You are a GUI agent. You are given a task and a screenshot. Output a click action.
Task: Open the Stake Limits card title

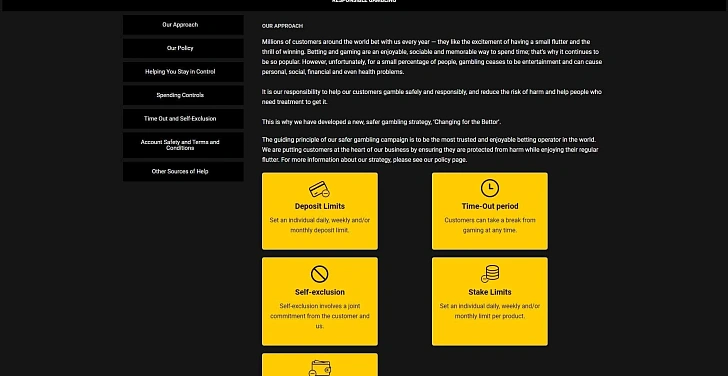(x=490, y=292)
